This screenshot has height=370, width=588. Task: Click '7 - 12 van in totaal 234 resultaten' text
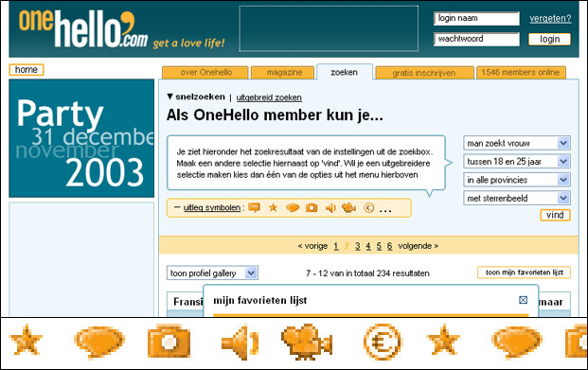click(367, 273)
